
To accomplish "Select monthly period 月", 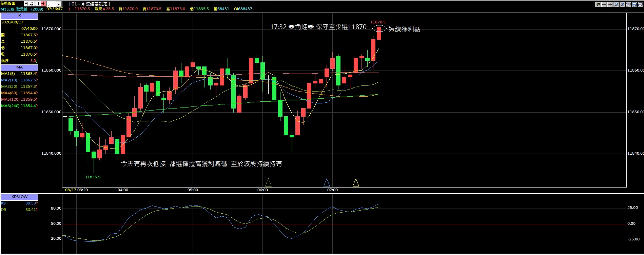I will pos(37,4).
